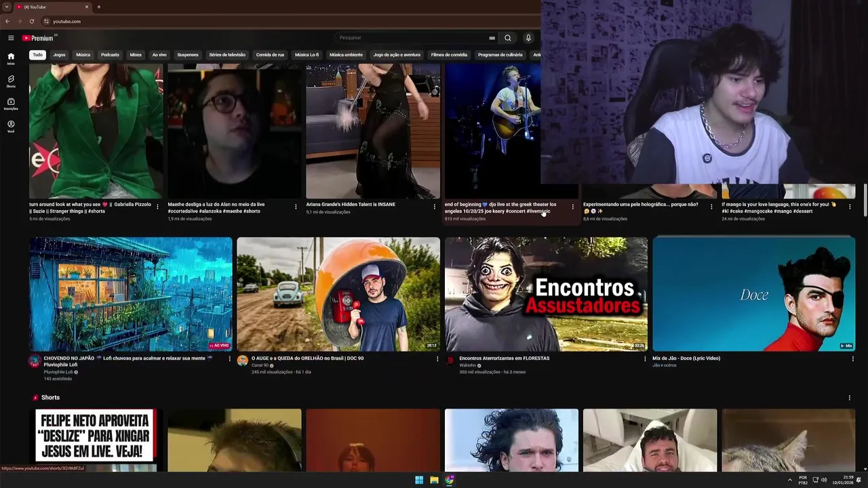Open the Felipe Neto short thumbnail
868x488 pixels.
96,440
